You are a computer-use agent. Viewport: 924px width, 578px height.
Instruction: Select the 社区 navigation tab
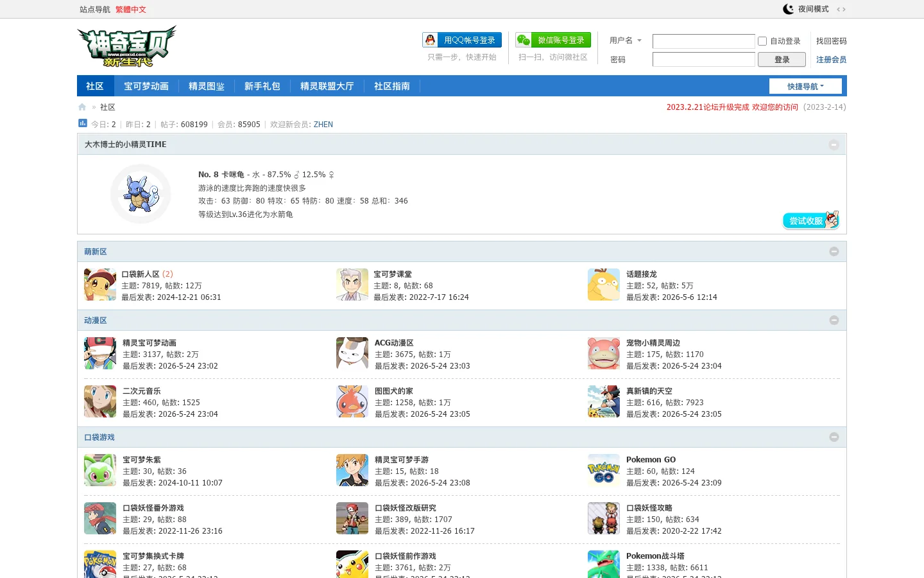(x=95, y=86)
